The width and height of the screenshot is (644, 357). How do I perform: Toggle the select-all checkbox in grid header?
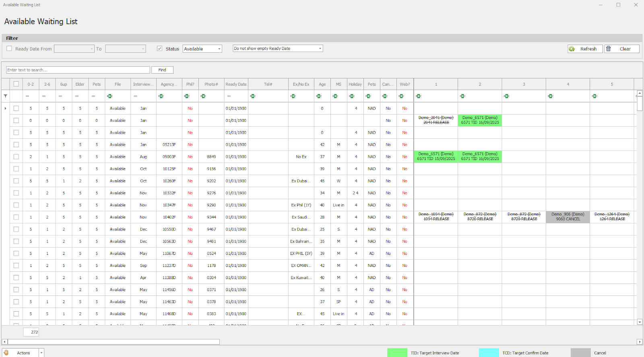point(16,84)
